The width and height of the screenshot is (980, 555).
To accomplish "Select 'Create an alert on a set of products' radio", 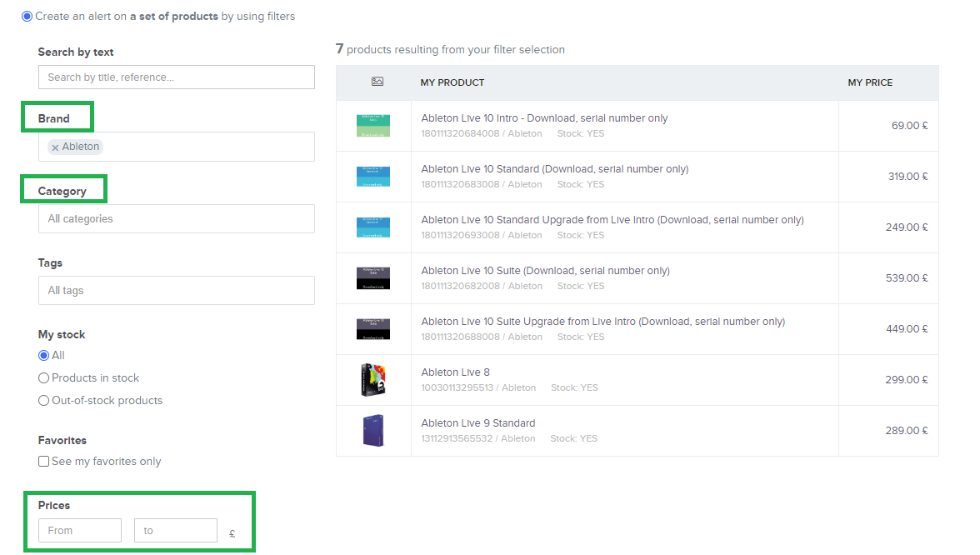I will pyautogui.click(x=27, y=17).
